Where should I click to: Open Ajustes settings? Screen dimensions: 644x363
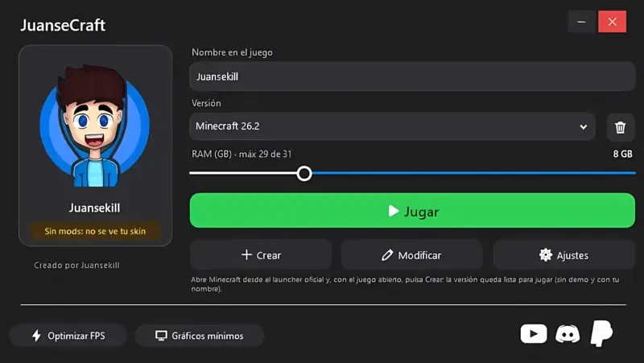click(564, 255)
